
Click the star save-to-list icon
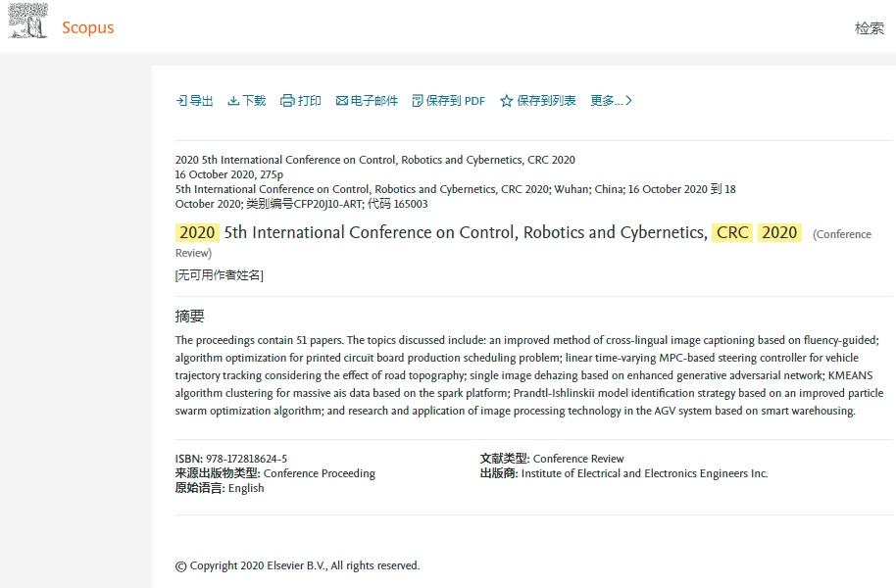506,101
